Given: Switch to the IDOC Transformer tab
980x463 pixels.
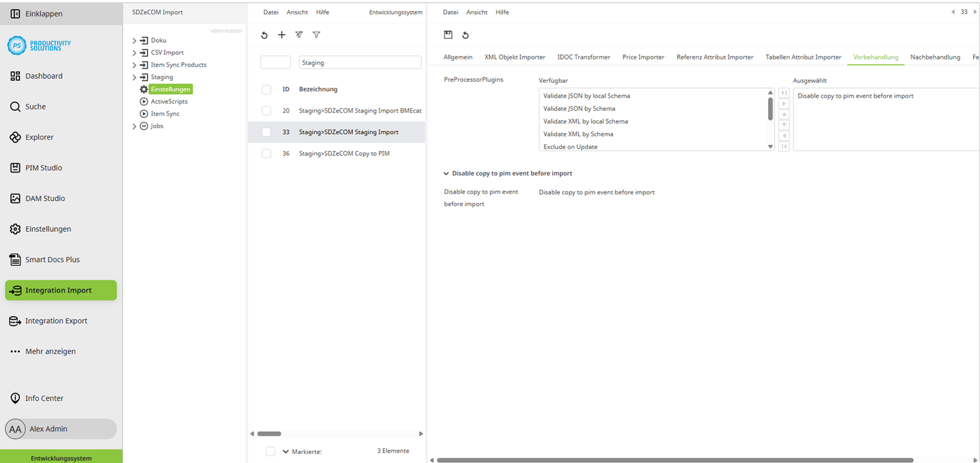Looking at the screenshot, I should point(583,57).
